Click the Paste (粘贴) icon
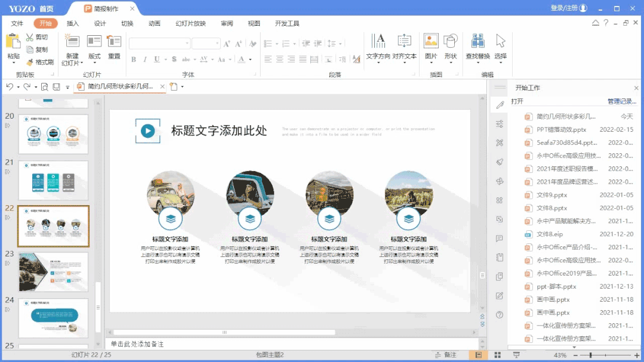Screen dimensions: 644x362 (x=13, y=42)
